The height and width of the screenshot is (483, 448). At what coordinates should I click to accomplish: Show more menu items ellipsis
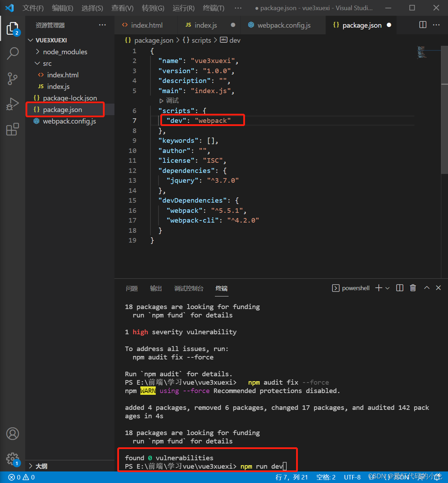pyautogui.click(x=238, y=8)
